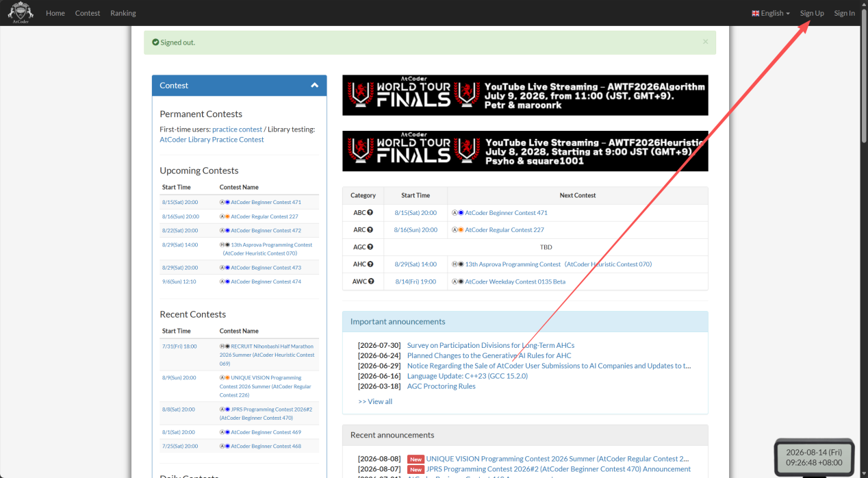Screen dimensions: 868x478
Task: Open 13th Asprova Programming Contest in sidebar
Action: click(267, 249)
